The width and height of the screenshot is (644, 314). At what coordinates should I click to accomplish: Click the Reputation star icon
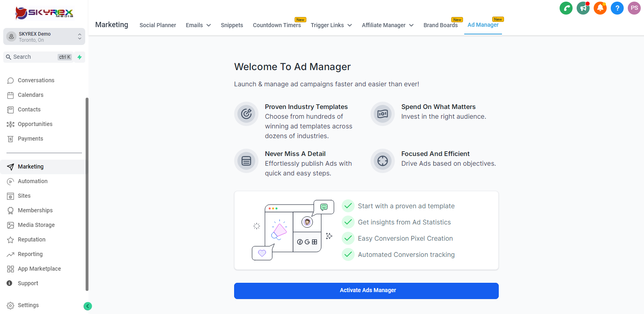[11, 240]
